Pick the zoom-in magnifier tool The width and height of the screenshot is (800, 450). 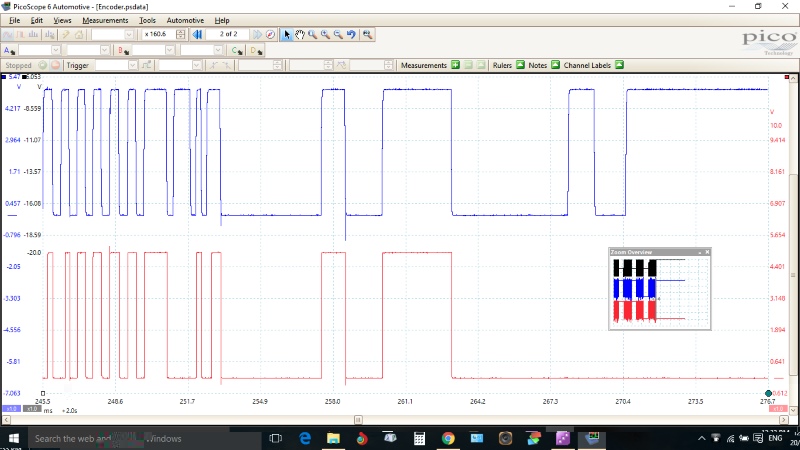[325, 34]
